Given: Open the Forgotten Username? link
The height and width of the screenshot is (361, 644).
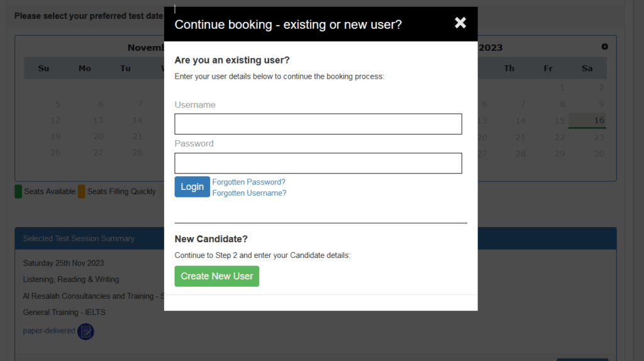Looking at the screenshot, I should coord(249,193).
